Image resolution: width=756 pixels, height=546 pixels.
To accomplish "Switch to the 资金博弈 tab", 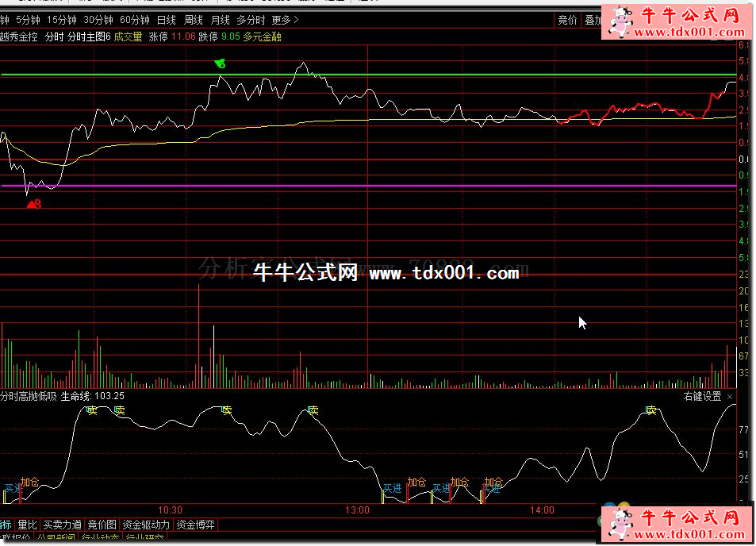I will (x=195, y=525).
